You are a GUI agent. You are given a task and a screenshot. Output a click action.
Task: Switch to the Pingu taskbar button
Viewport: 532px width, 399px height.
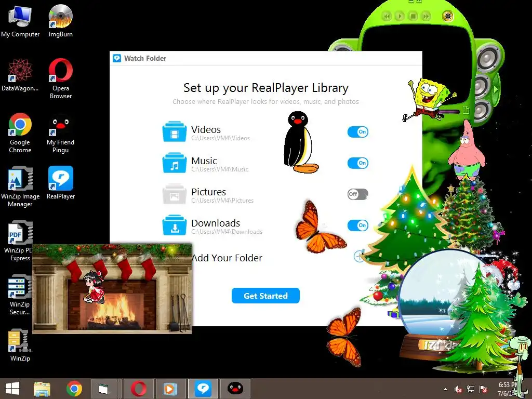point(235,389)
